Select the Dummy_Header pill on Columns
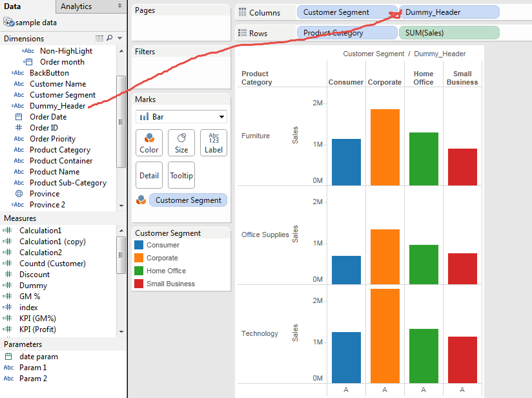 tap(449, 12)
